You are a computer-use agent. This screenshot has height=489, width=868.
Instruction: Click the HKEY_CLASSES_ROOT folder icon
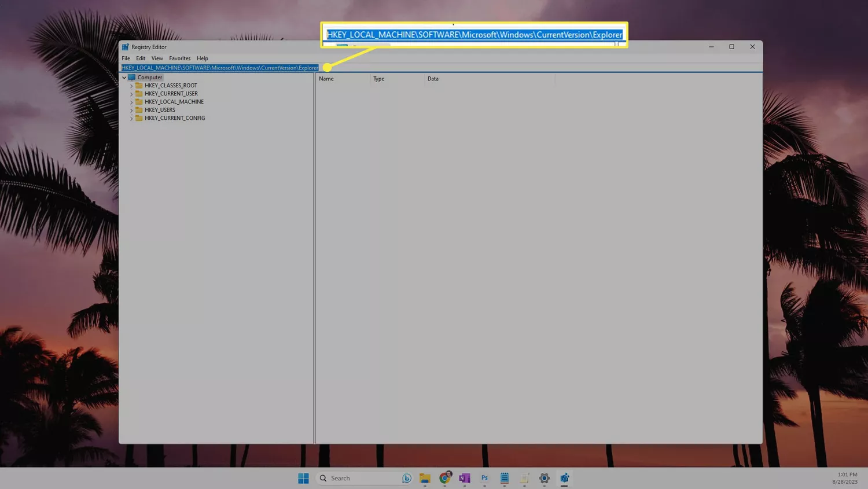(x=139, y=86)
